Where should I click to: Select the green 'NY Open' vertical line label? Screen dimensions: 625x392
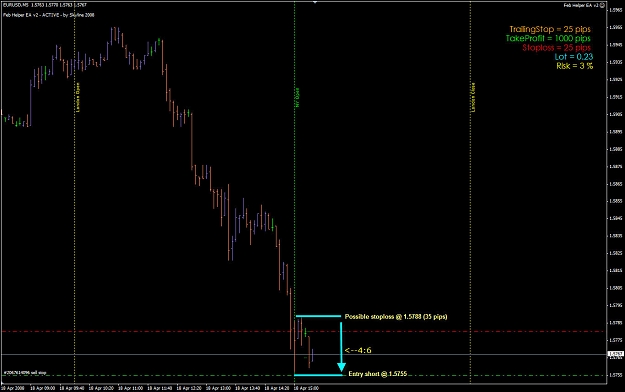tap(297, 97)
